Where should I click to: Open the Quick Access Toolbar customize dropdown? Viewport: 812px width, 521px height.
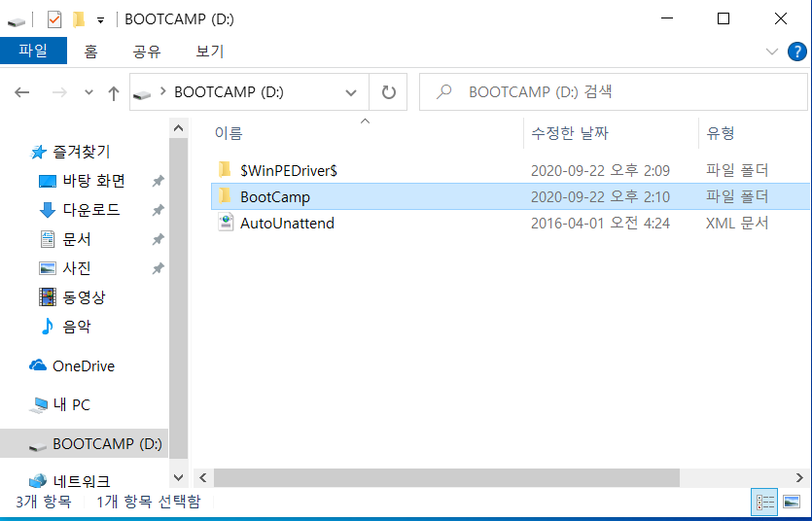pos(100,20)
